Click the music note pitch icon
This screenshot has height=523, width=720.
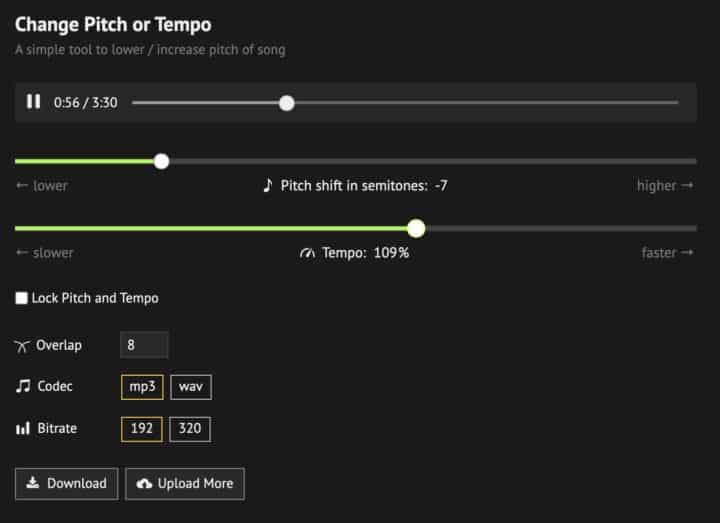coord(267,185)
